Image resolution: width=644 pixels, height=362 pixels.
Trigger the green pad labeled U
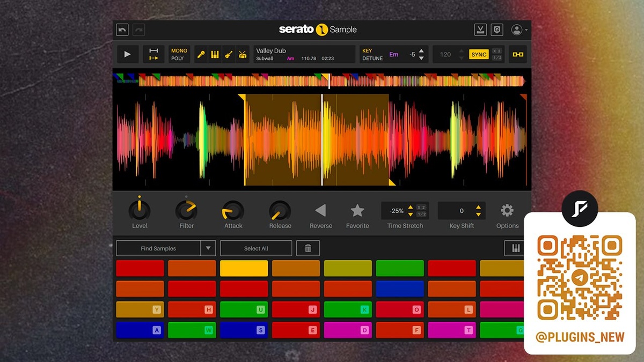(244, 309)
